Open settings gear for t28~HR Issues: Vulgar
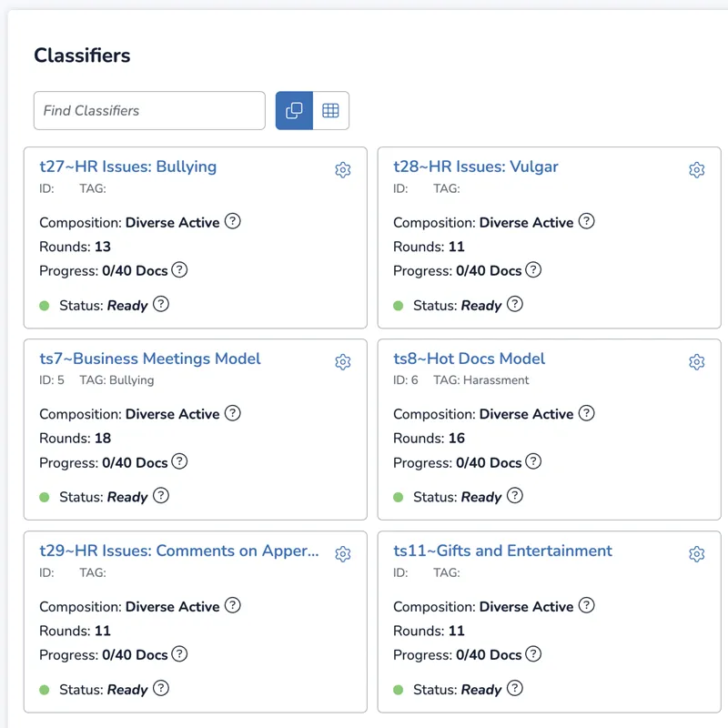 [x=696, y=170]
